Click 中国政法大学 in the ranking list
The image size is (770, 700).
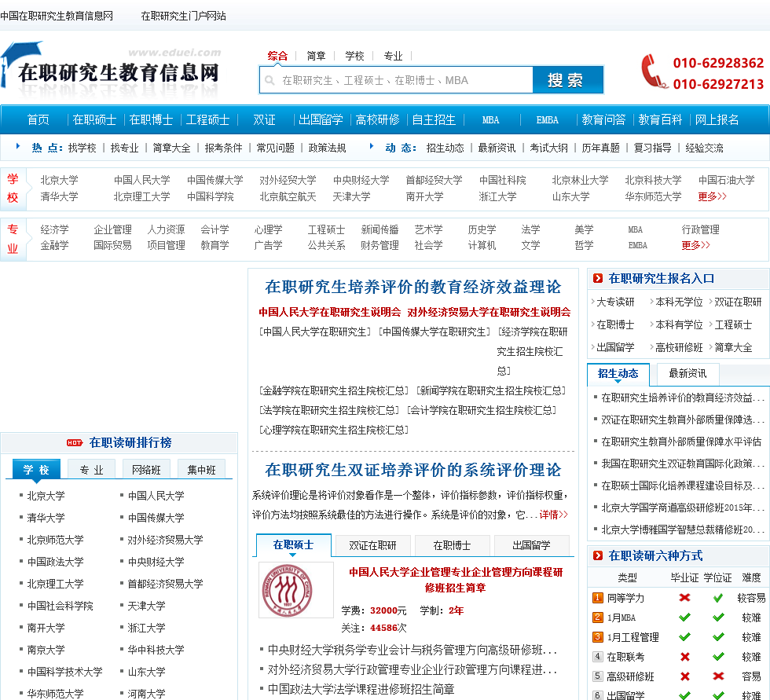point(55,562)
